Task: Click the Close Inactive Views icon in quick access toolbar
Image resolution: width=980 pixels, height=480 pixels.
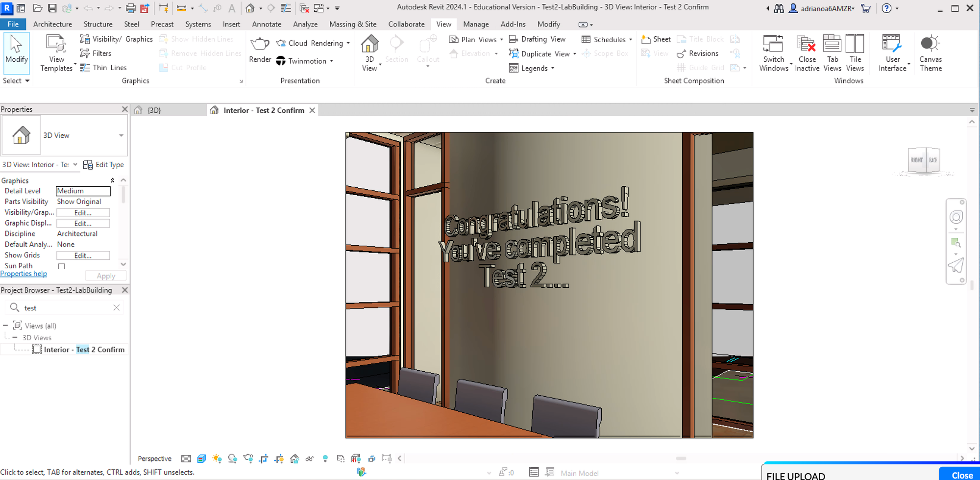Action: click(304, 8)
